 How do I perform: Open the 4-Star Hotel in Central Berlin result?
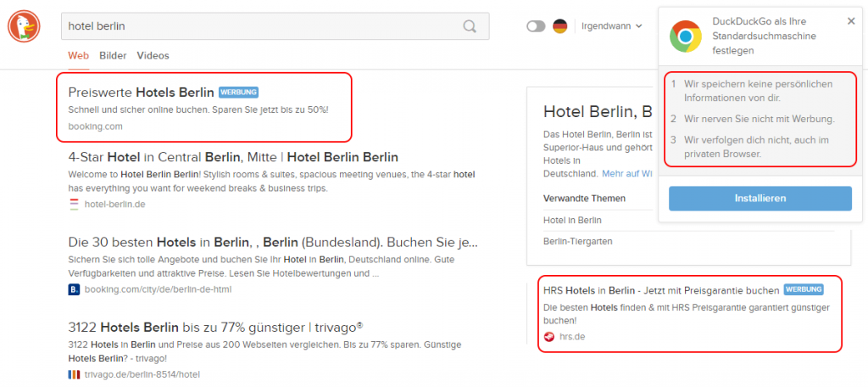click(x=233, y=157)
